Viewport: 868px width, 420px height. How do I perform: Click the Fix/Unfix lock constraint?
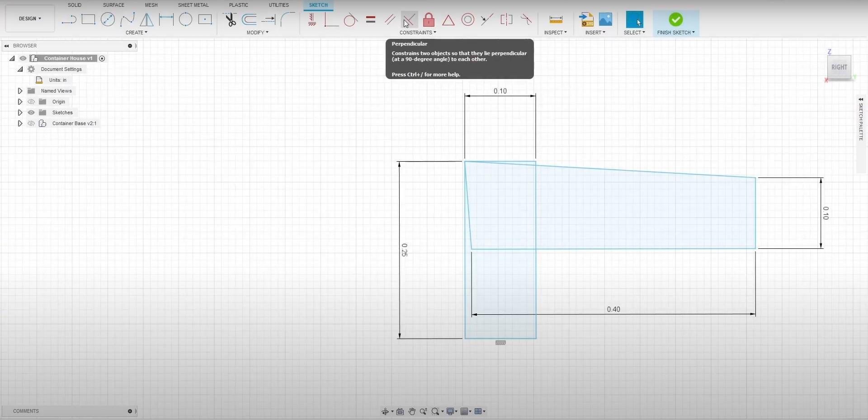tap(429, 19)
